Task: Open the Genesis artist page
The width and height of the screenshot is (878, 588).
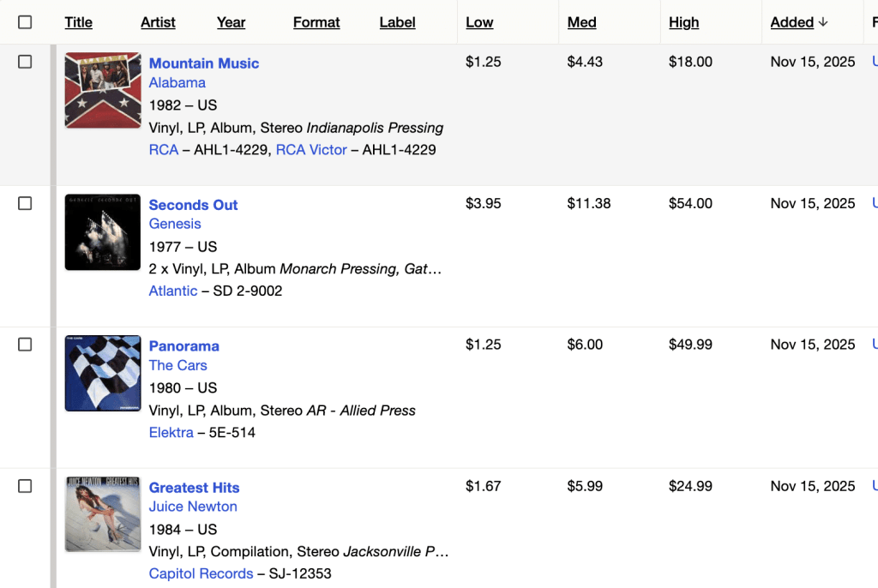Action: [x=175, y=224]
